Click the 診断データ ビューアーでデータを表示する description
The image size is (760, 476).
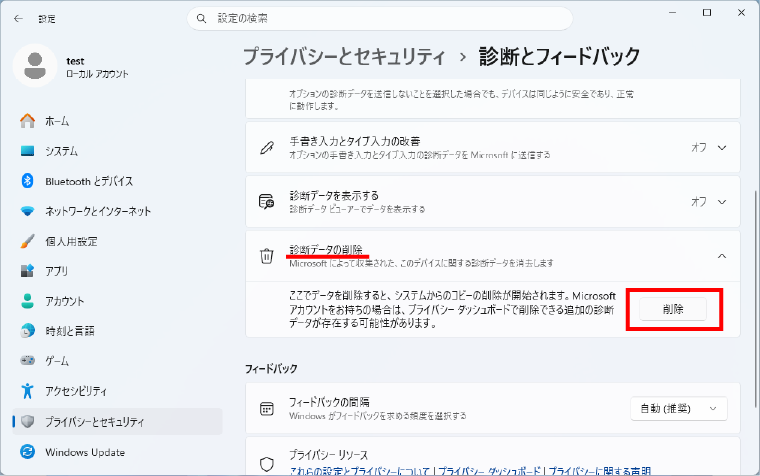pyautogui.click(x=357, y=209)
